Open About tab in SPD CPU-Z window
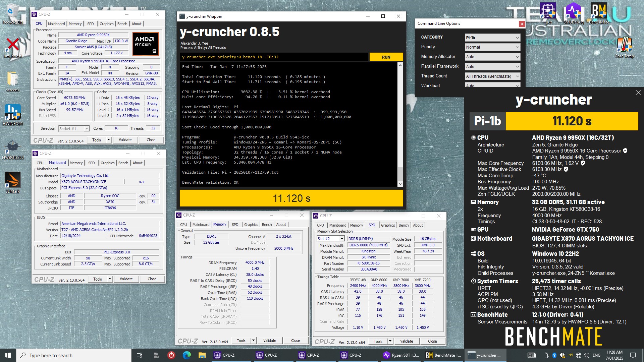 [x=418, y=225]
